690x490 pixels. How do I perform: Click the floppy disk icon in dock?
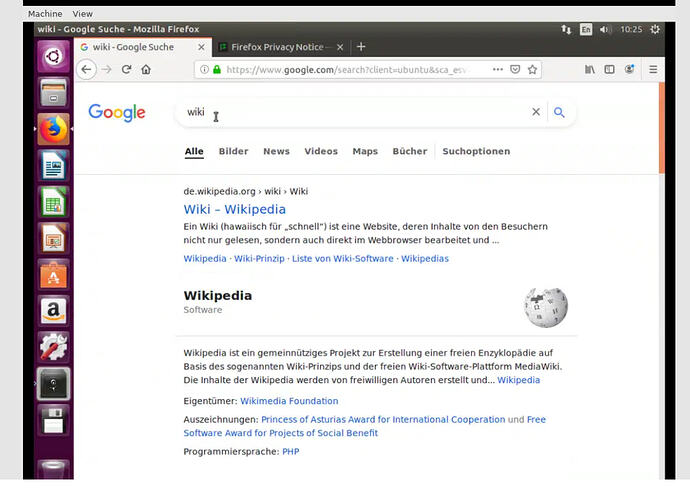53,421
